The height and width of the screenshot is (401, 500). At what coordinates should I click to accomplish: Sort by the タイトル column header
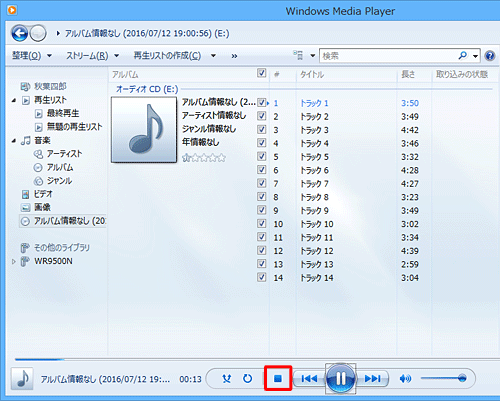312,74
